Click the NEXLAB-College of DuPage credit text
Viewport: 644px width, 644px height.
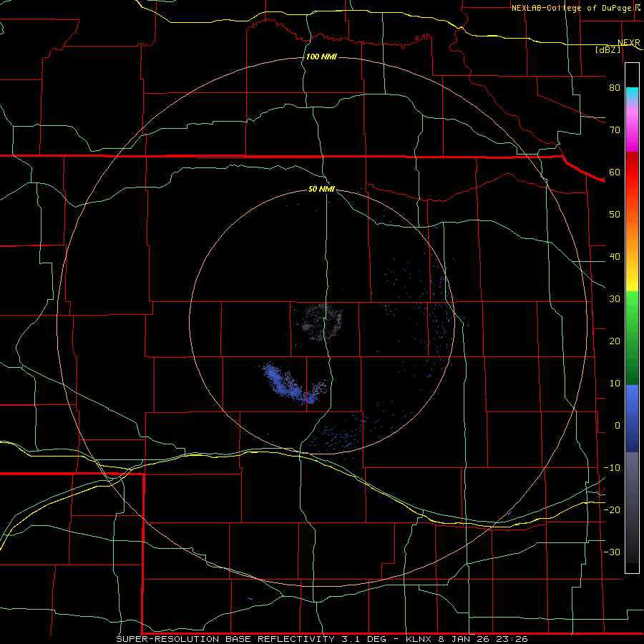pyautogui.click(x=572, y=8)
